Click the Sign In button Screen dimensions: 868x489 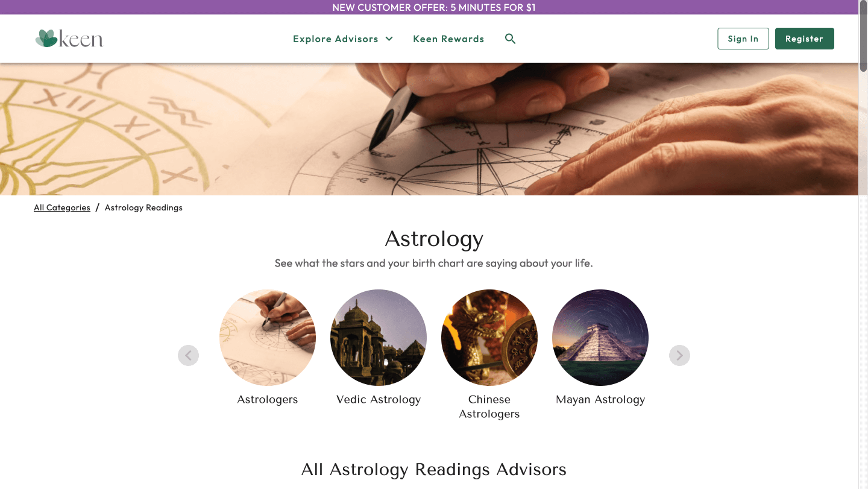click(743, 39)
